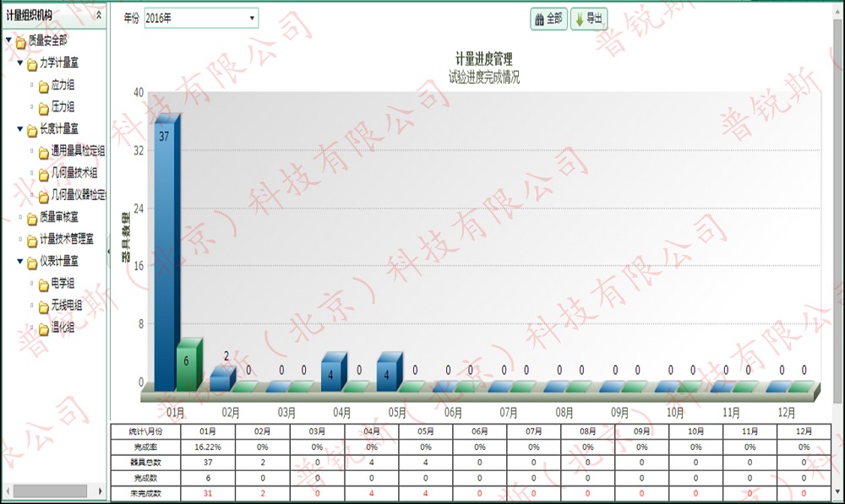Collapse the 计量组织机构 panel header chevron

(100, 15)
